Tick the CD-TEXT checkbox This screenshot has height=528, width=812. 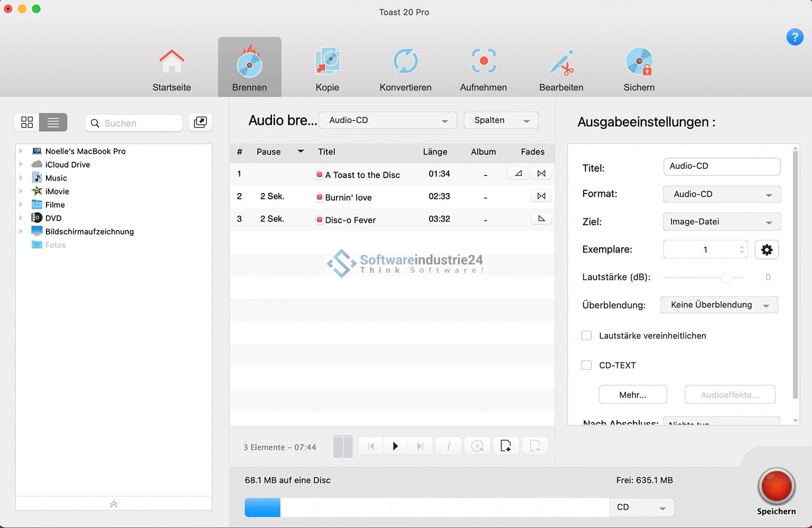(586, 365)
